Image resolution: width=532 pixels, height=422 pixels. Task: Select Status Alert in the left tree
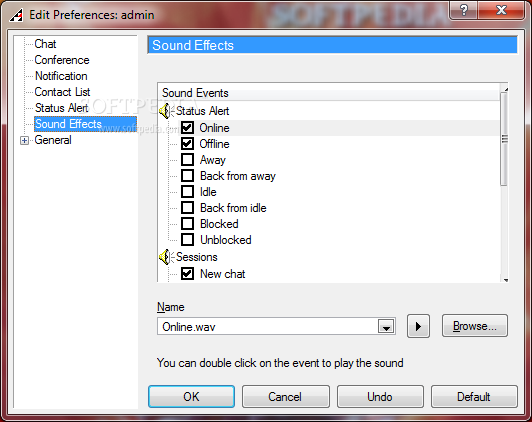pyautogui.click(x=61, y=108)
